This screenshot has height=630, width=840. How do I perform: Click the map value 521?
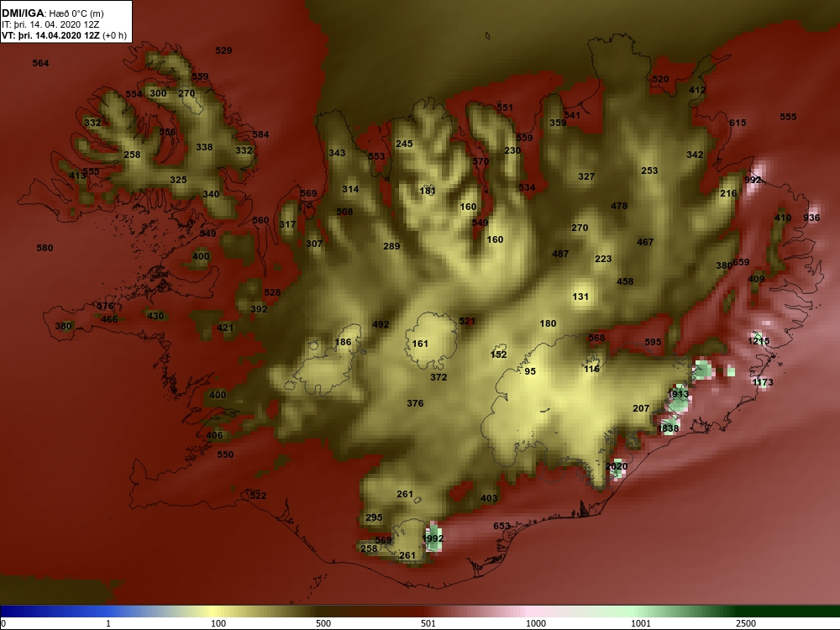[467, 321]
